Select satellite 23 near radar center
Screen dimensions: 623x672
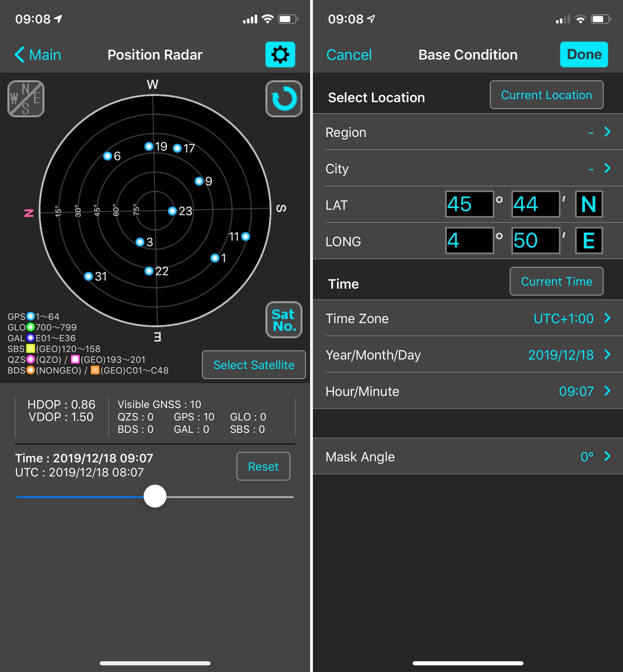[172, 212]
